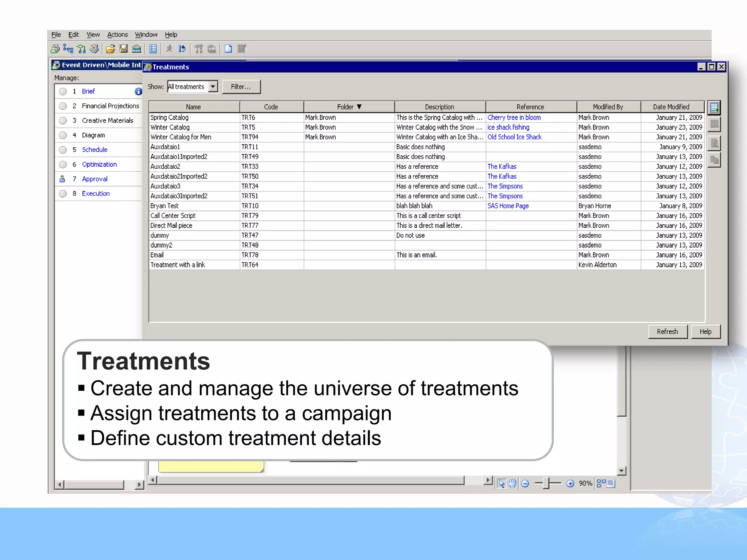
Task: Sort by the Date Modified column header
Action: [x=672, y=107]
